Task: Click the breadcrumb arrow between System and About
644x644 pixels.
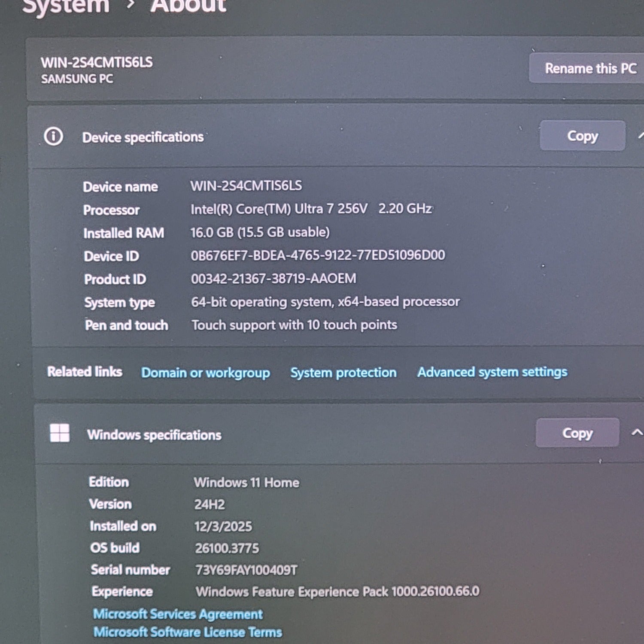Action: pos(131,4)
